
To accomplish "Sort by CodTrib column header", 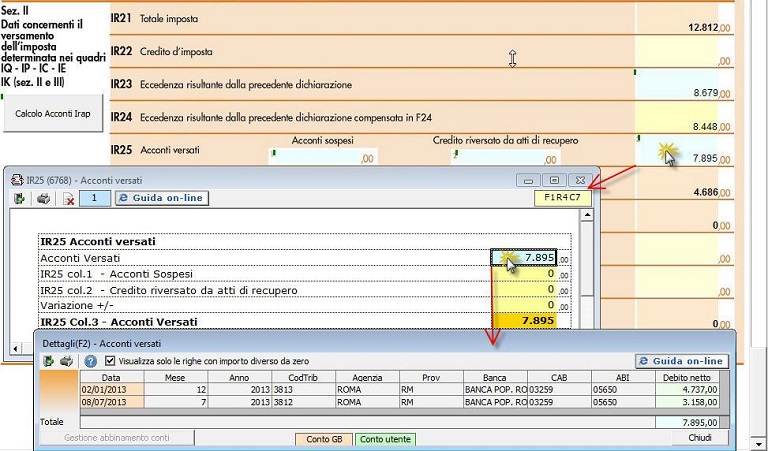I will (x=303, y=377).
